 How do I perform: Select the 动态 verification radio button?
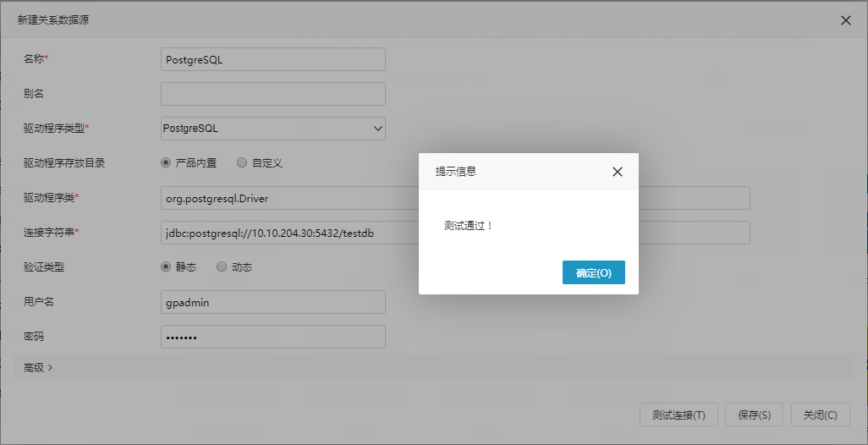tap(222, 266)
